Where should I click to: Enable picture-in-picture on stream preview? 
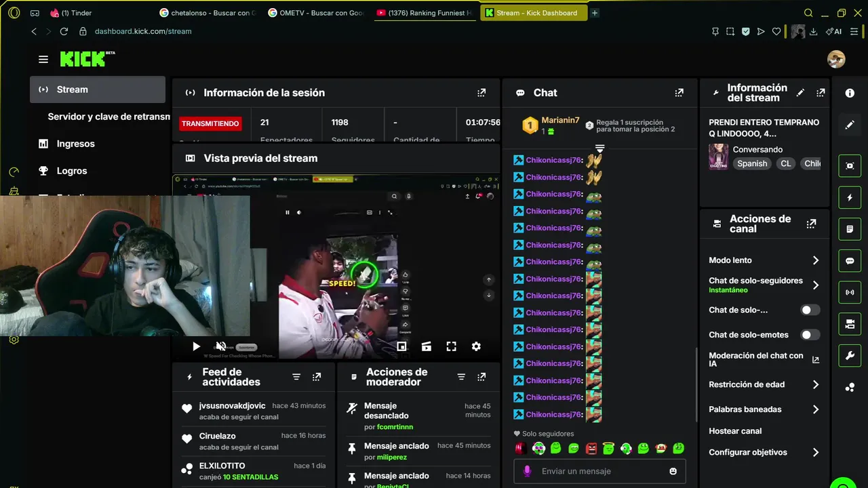click(401, 346)
